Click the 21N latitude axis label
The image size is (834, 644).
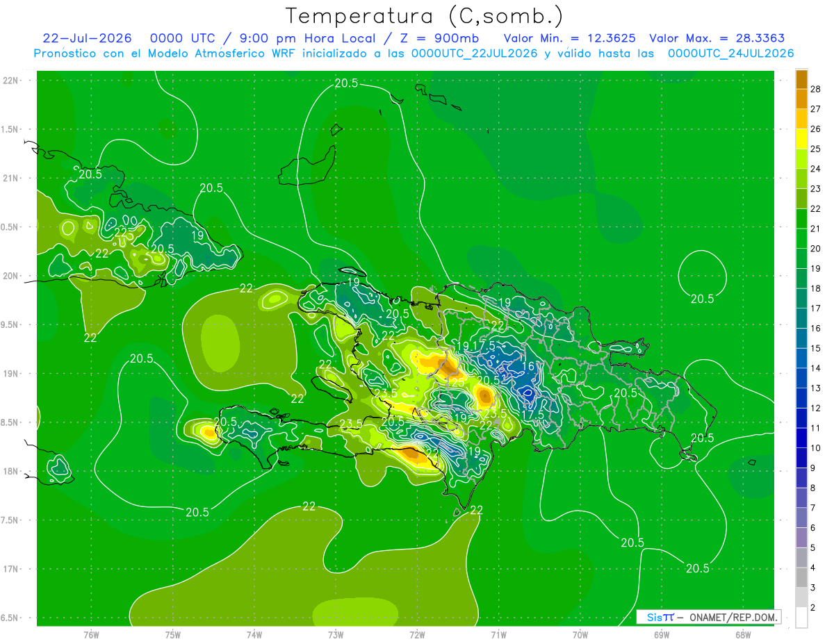point(11,178)
